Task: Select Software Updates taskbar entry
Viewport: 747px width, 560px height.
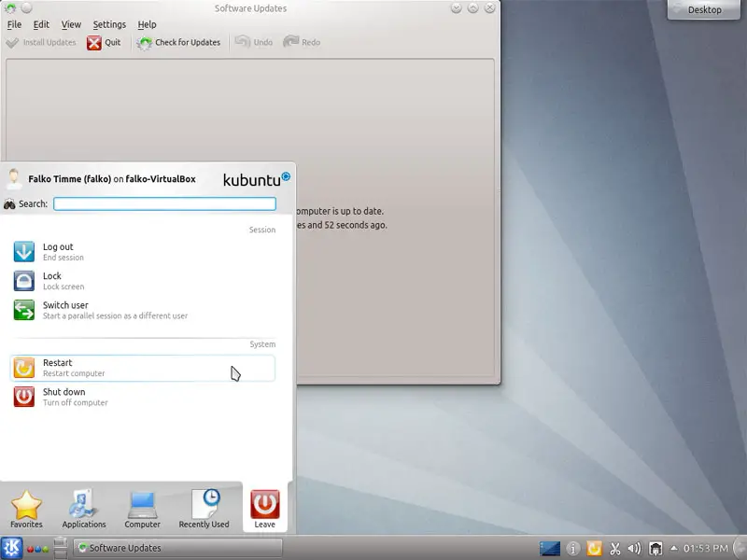Action: [x=177, y=548]
